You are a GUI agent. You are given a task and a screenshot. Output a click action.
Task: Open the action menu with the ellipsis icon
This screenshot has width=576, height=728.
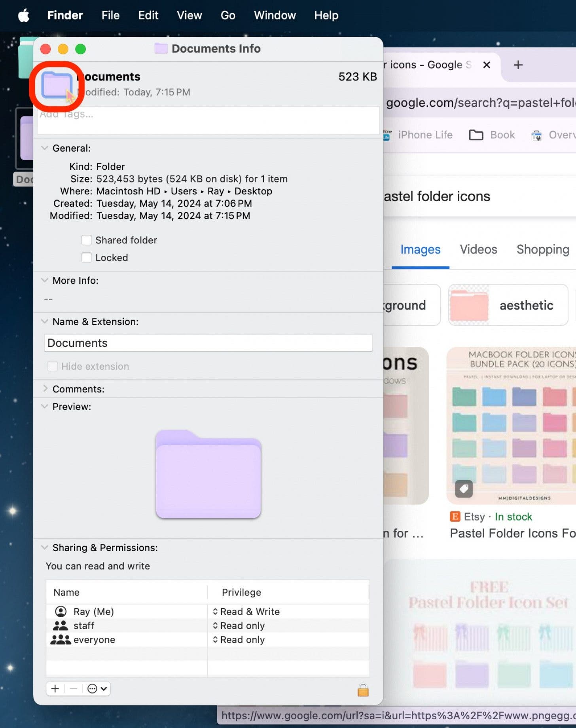coord(97,689)
